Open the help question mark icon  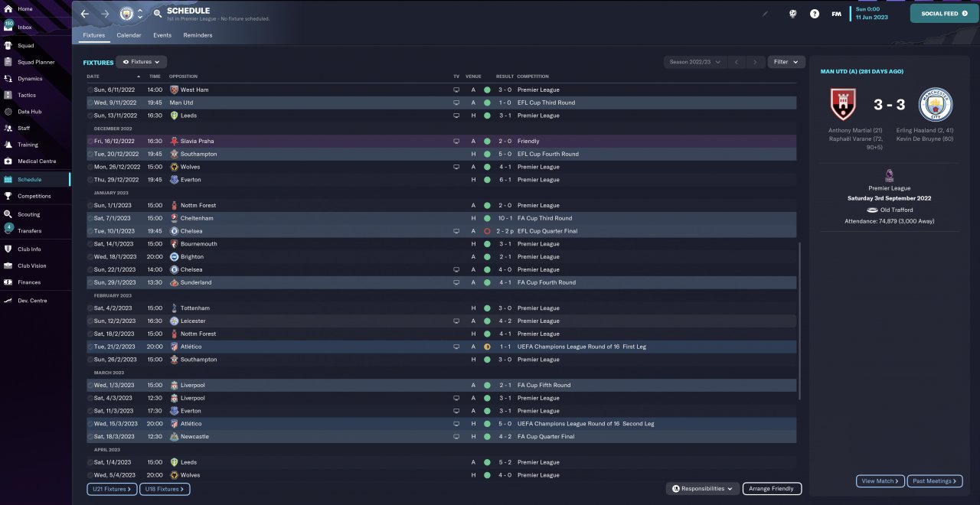tap(815, 14)
